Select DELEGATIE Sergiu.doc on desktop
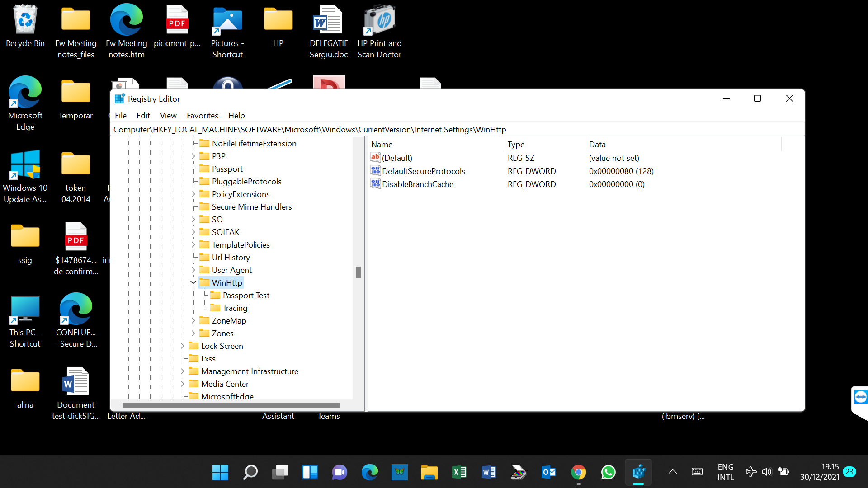The image size is (868, 488). tap(329, 32)
